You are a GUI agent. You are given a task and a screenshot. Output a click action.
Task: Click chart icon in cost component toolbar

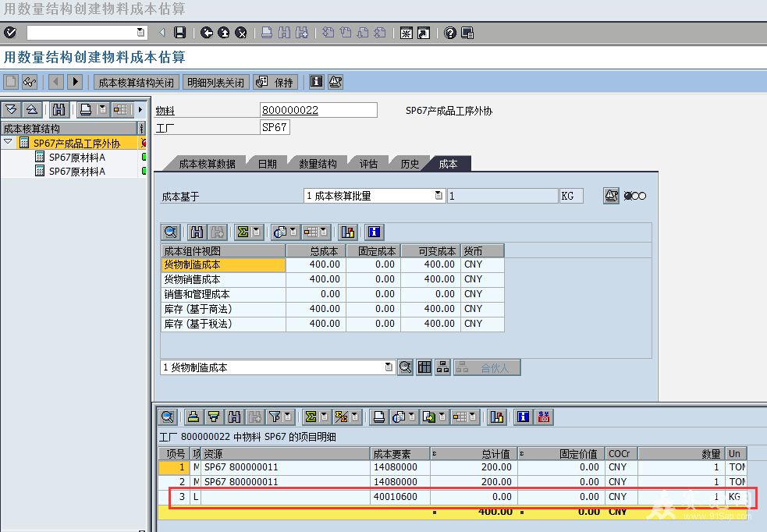point(348,232)
